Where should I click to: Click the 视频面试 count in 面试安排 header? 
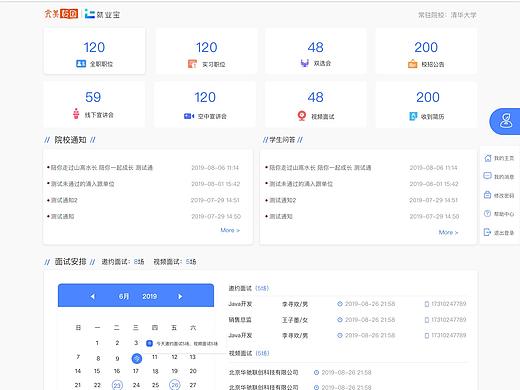191,262
